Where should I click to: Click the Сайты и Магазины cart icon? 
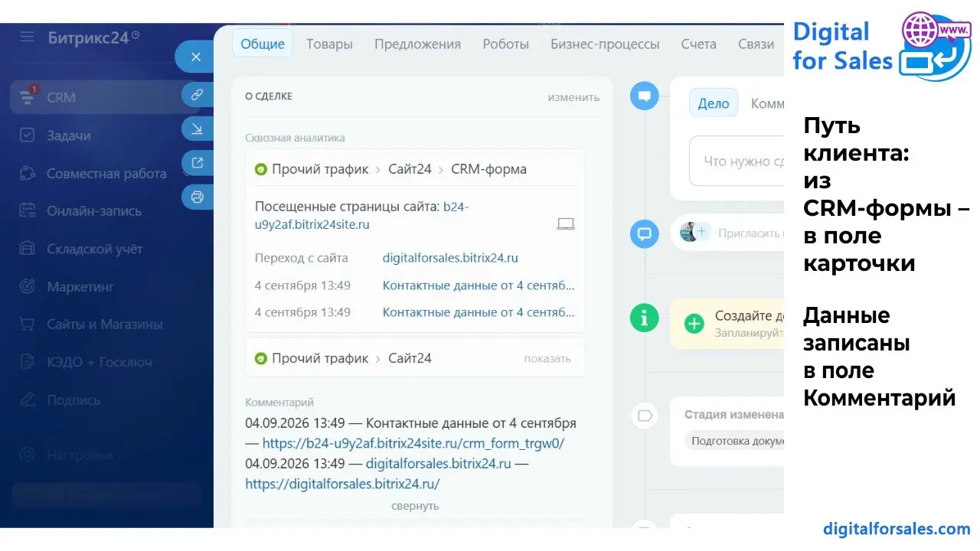pos(28,324)
